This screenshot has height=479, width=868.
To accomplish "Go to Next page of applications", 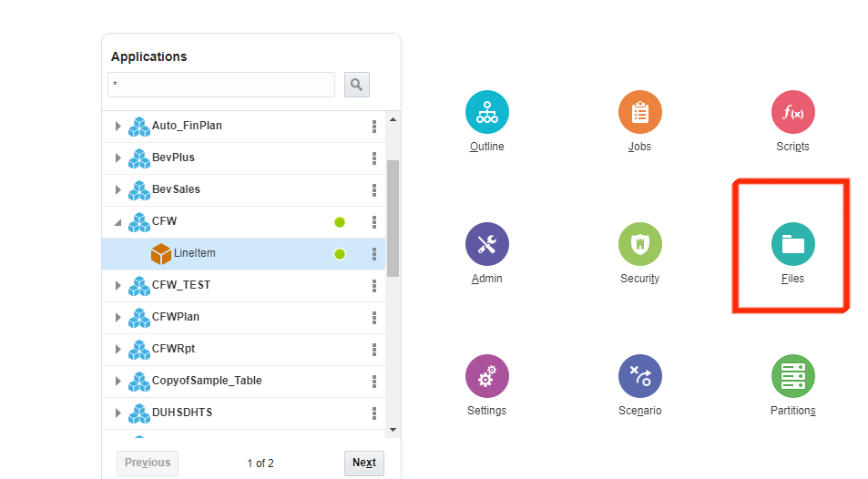I will click(364, 463).
